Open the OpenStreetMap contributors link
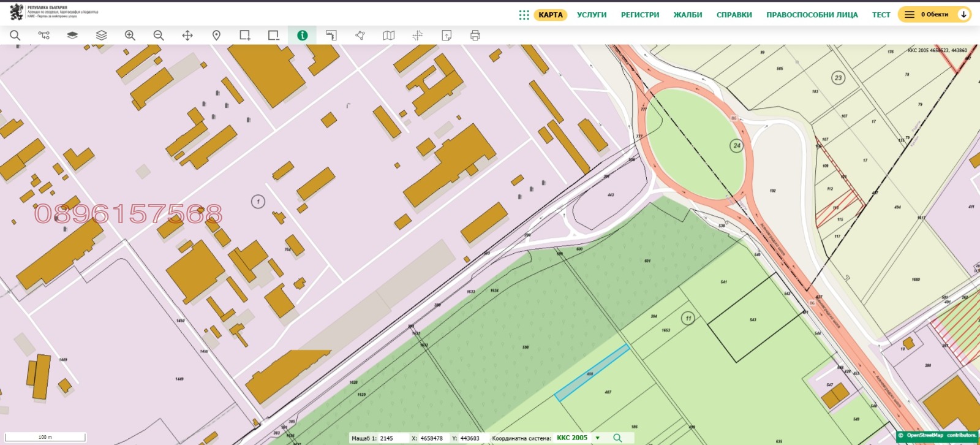The image size is (980, 445). 941,435
